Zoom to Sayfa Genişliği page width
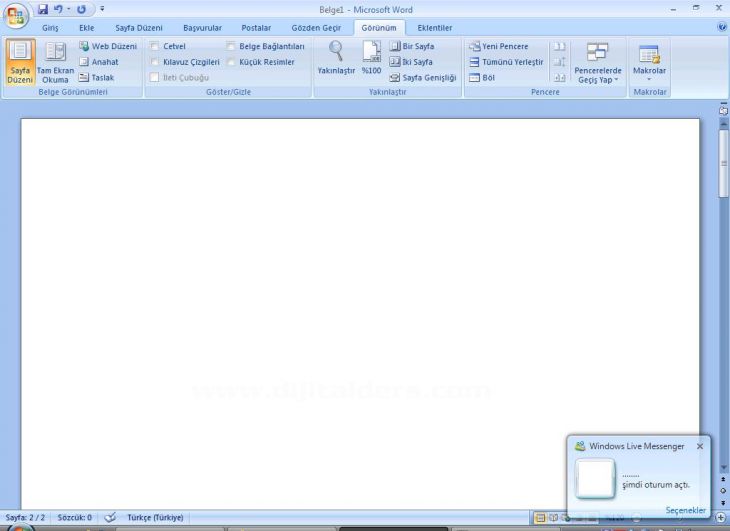 (x=423, y=78)
